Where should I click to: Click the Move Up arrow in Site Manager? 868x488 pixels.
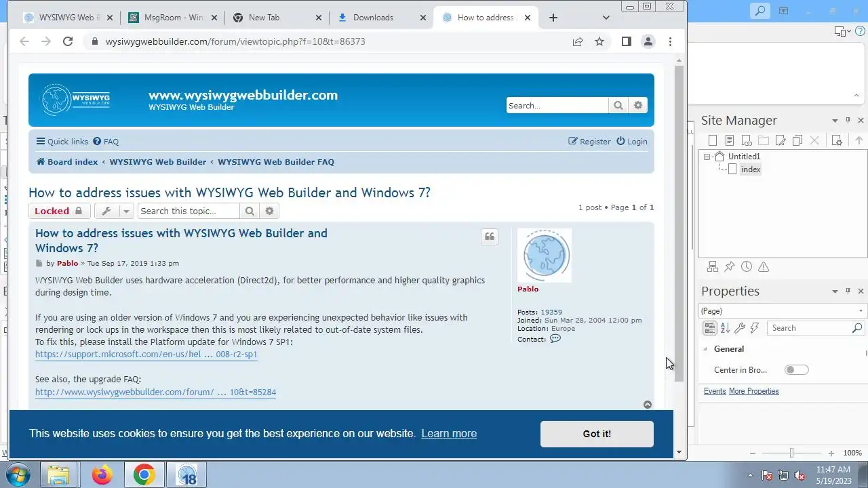(x=859, y=140)
